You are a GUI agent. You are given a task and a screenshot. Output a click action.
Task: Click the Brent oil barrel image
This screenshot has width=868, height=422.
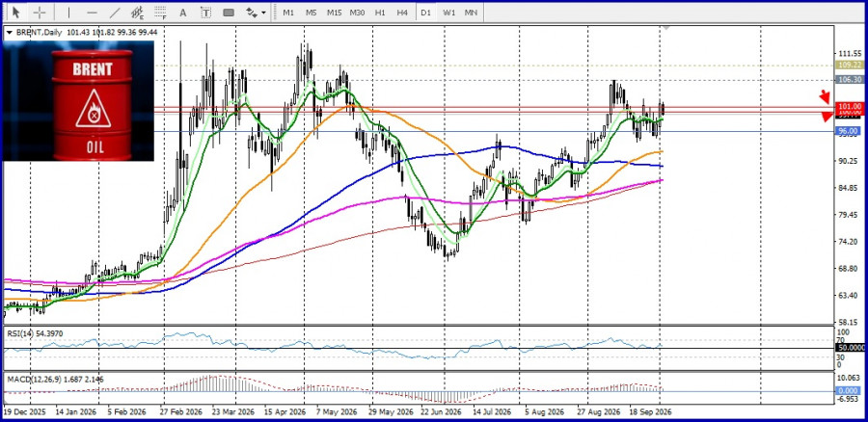(79, 100)
